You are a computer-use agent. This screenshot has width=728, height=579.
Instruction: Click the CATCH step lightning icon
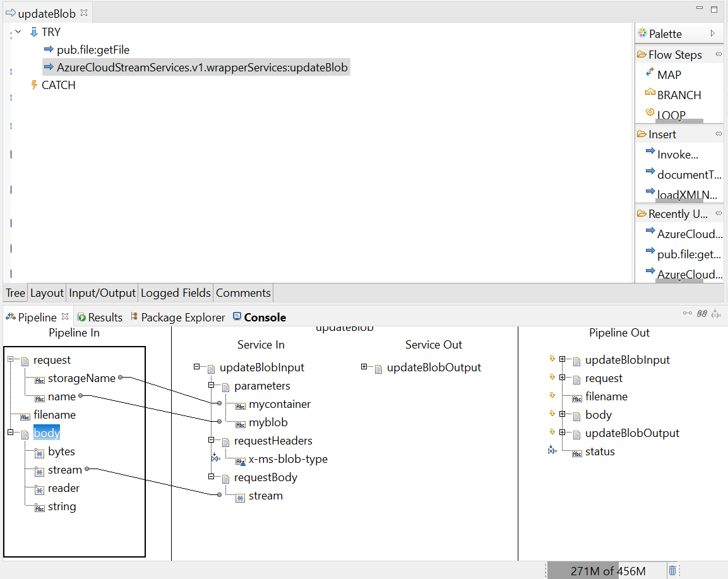click(x=34, y=85)
